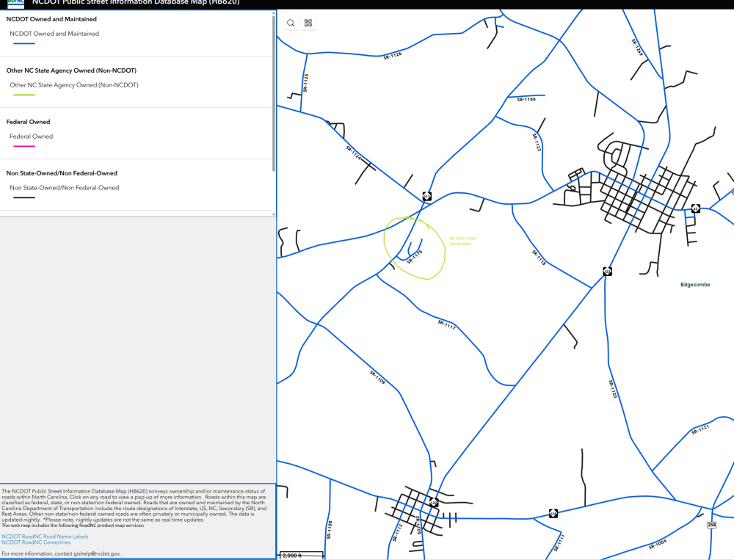Click the 122 shield near the Edgecombe label
734x560 pixels.
[x=607, y=271]
